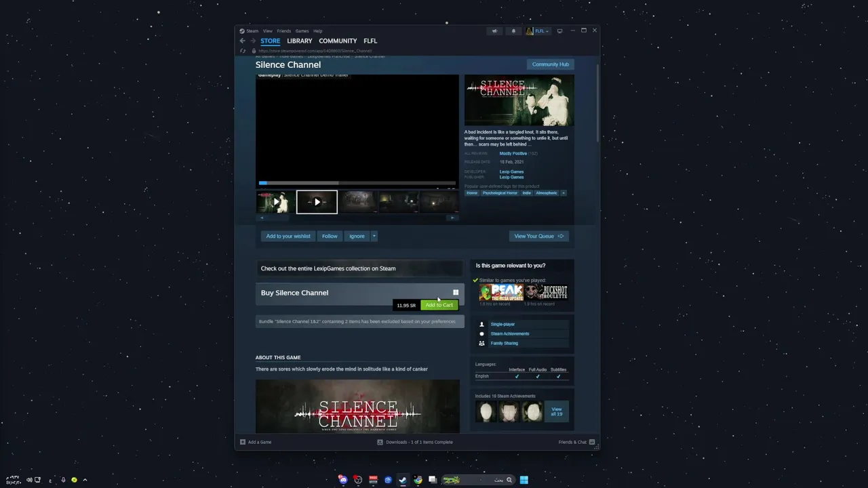The width and height of the screenshot is (868, 488).
Task: Follow Silence Channel
Action: (x=330, y=236)
